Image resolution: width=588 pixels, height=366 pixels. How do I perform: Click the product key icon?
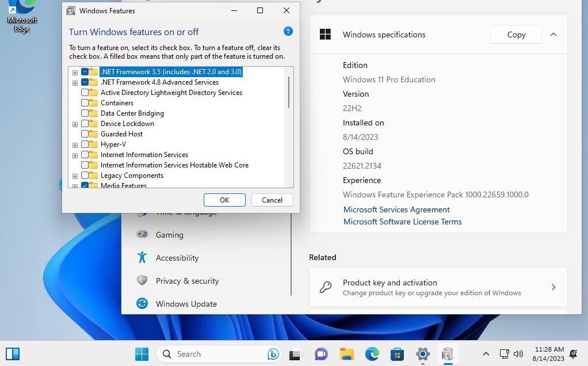point(325,287)
